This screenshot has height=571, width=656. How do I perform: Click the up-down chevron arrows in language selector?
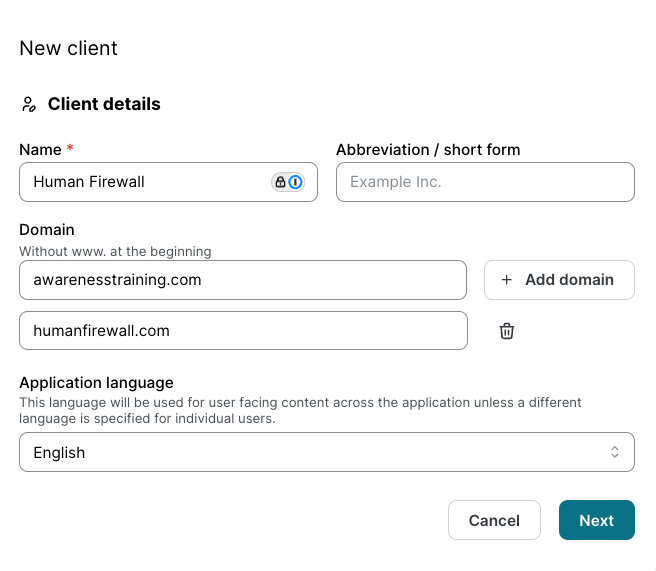tap(615, 452)
